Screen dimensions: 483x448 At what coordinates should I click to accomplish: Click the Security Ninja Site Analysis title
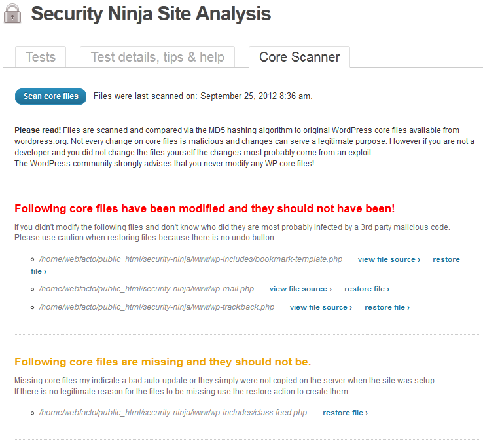point(151,14)
